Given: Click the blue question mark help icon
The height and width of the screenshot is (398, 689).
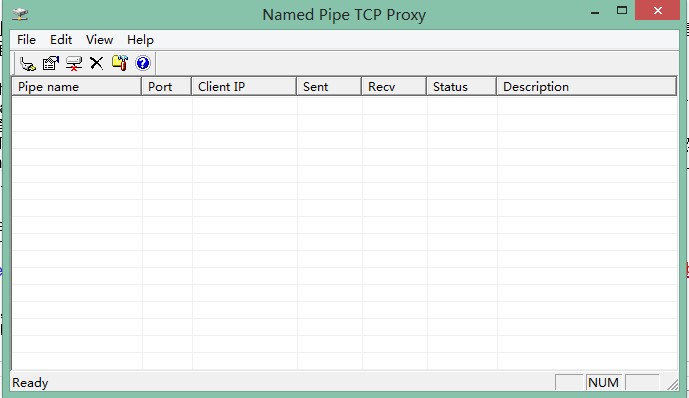Looking at the screenshot, I should click(143, 63).
